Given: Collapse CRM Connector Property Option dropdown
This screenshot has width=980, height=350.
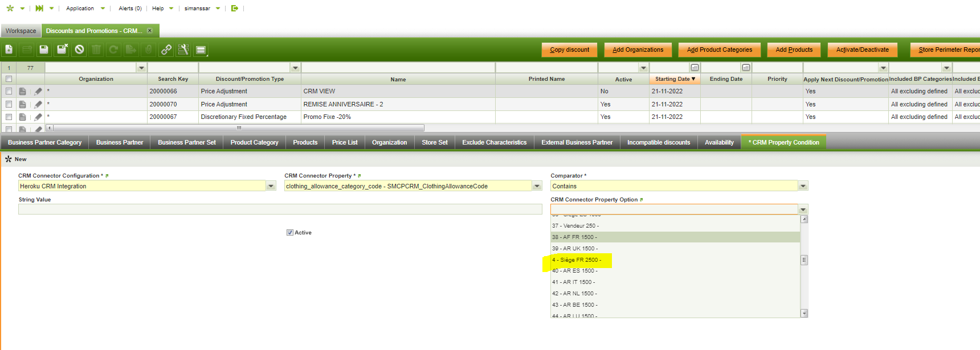Looking at the screenshot, I should point(803,209).
